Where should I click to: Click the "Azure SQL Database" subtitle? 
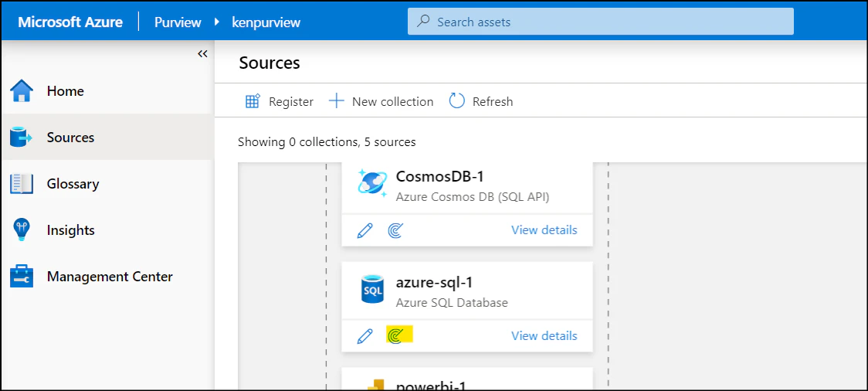(452, 303)
